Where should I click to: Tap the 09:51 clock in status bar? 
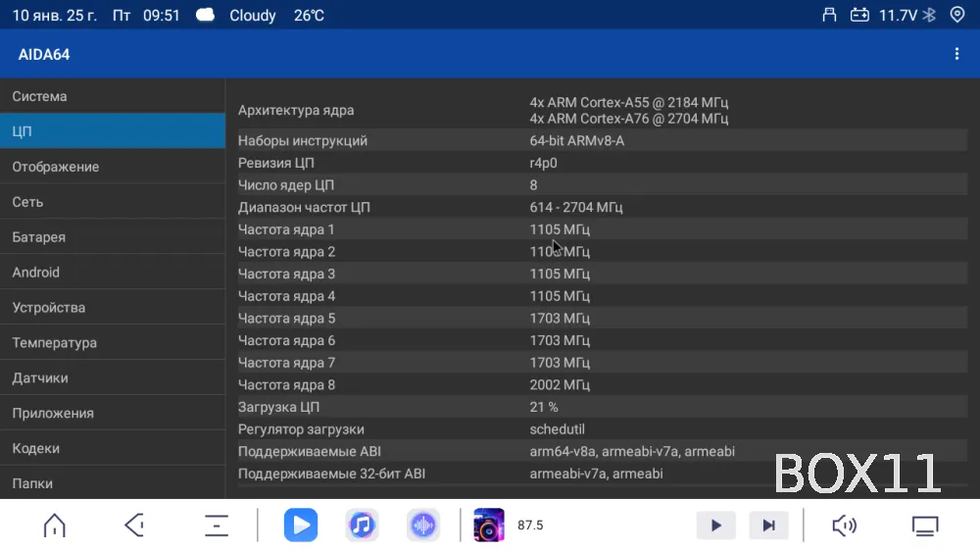tap(162, 16)
